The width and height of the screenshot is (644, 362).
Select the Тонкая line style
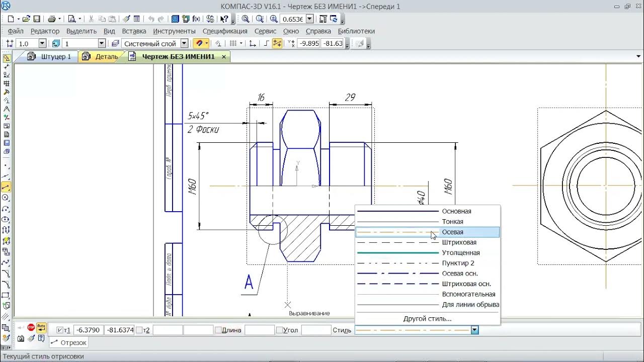pyautogui.click(x=427, y=222)
